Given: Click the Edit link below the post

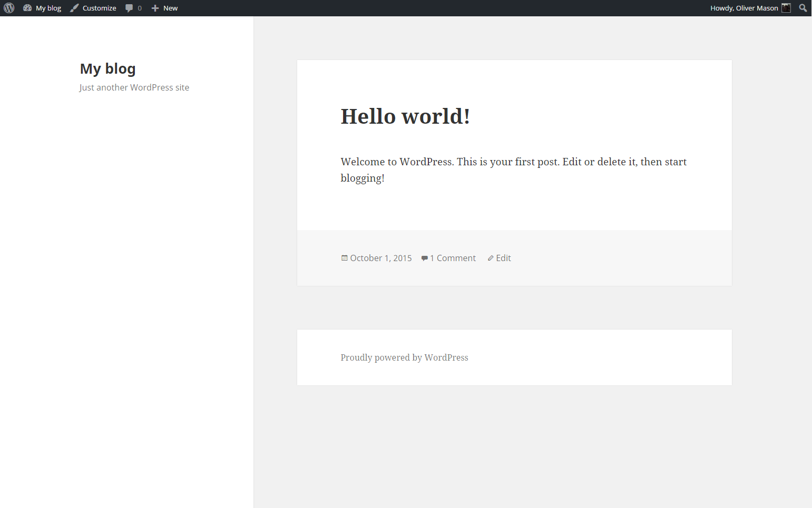Looking at the screenshot, I should click(x=503, y=258).
